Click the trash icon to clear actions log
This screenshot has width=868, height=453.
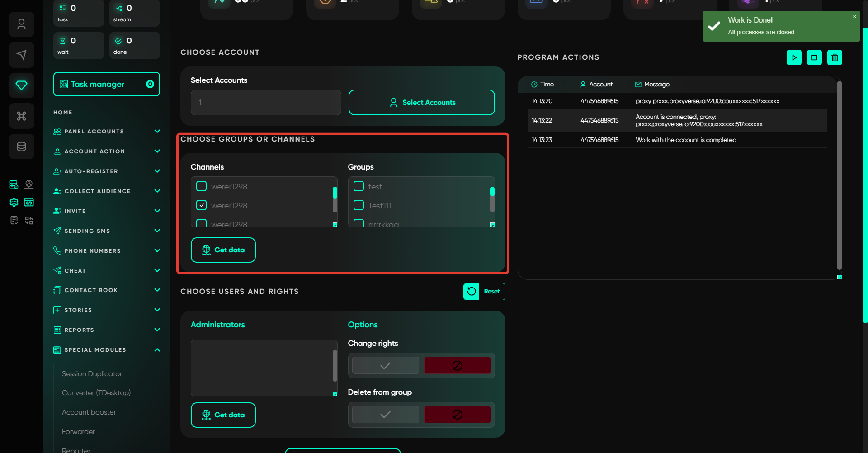click(x=835, y=57)
